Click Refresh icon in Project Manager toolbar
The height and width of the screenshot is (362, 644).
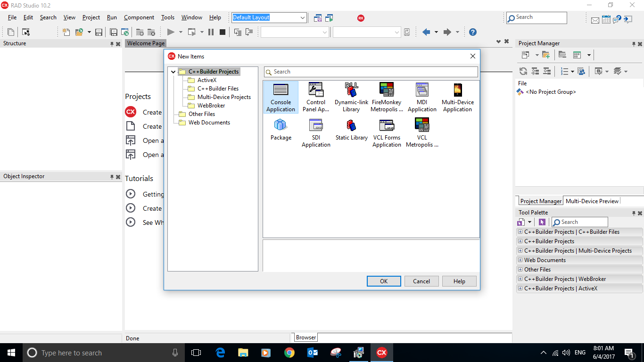click(x=523, y=71)
